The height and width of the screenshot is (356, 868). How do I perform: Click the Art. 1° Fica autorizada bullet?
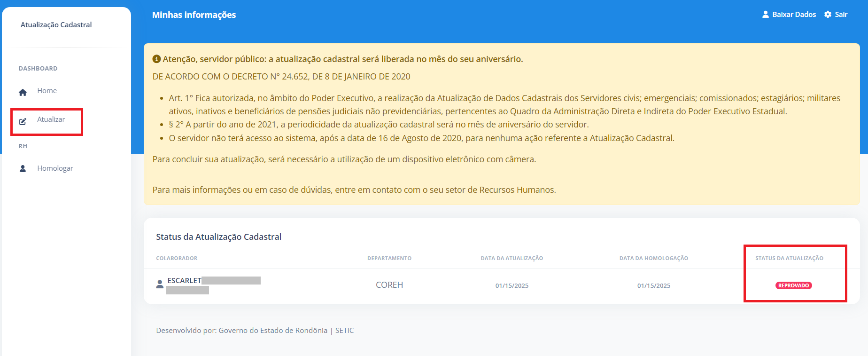click(x=504, y=105)
